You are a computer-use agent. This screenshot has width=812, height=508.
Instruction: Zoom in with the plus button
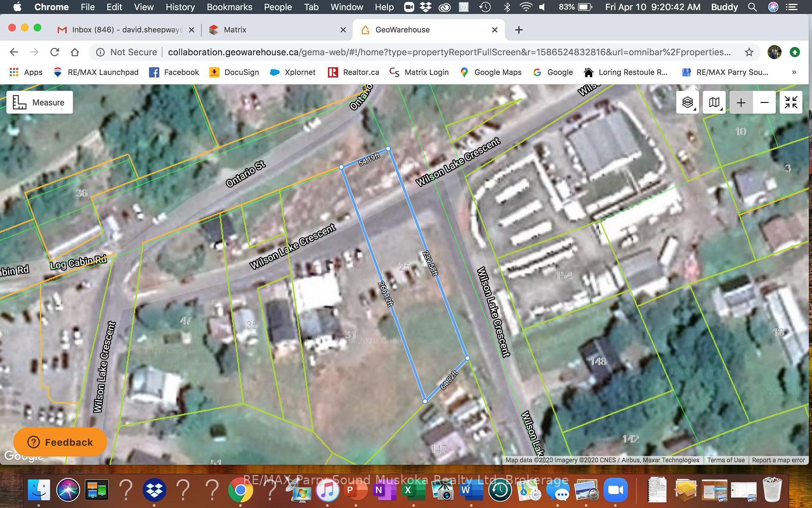pyautogui.click(x=741, y=102)
